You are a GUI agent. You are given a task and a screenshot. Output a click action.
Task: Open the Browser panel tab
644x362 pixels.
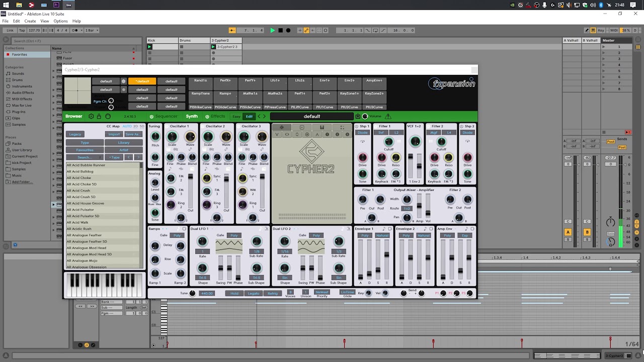tap(73, 116)
